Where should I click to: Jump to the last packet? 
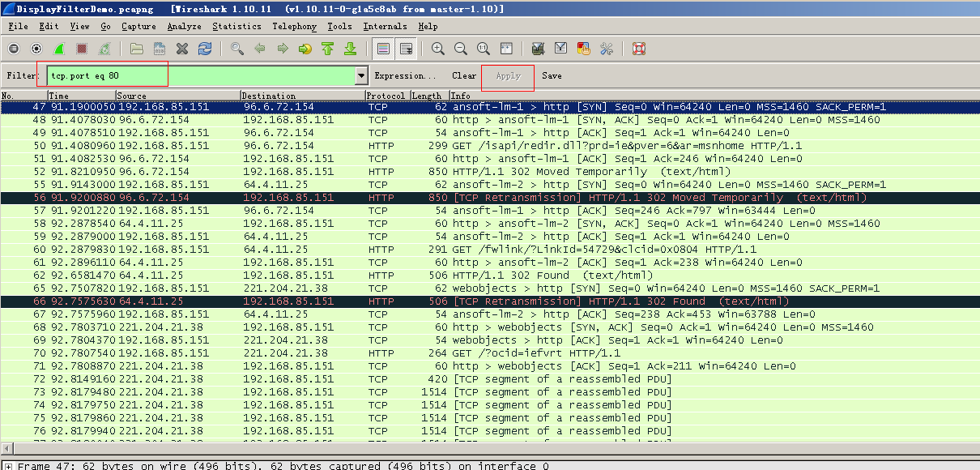pos(351,49)
